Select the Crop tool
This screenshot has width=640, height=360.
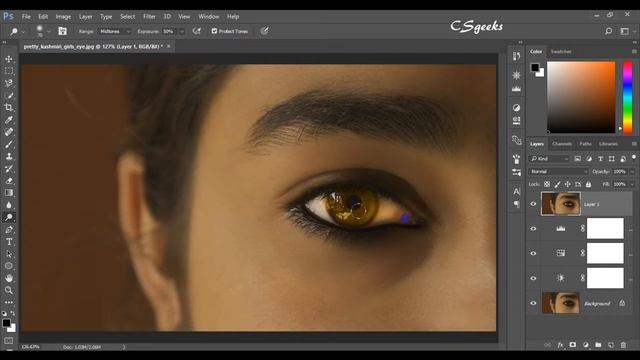pyautogui.click(x=9, y=108)
